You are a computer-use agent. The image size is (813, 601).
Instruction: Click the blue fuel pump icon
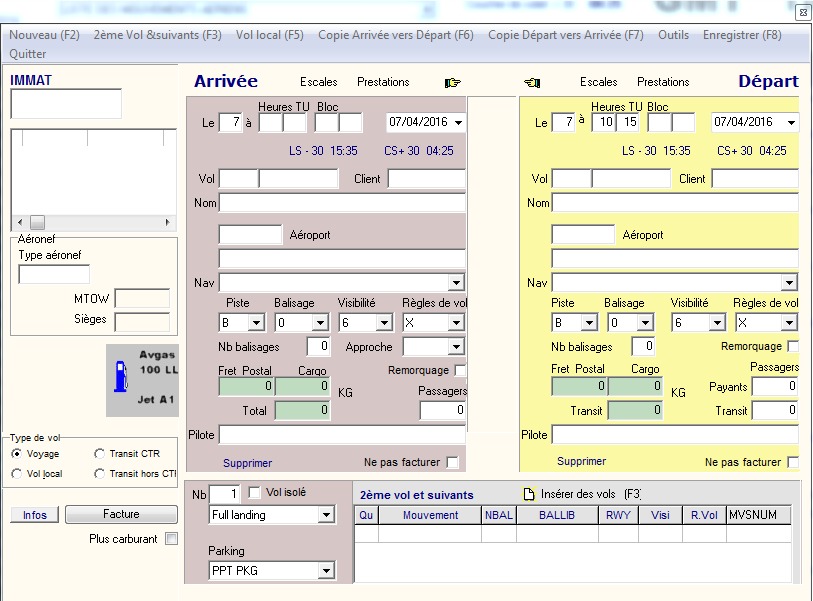tap(121, 378)
